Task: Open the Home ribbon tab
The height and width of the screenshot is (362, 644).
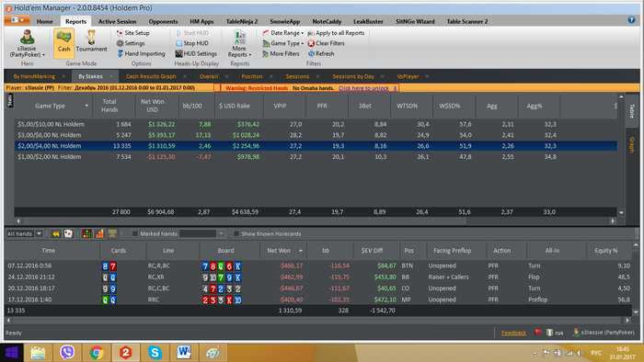Action: (x=44, y=21)
